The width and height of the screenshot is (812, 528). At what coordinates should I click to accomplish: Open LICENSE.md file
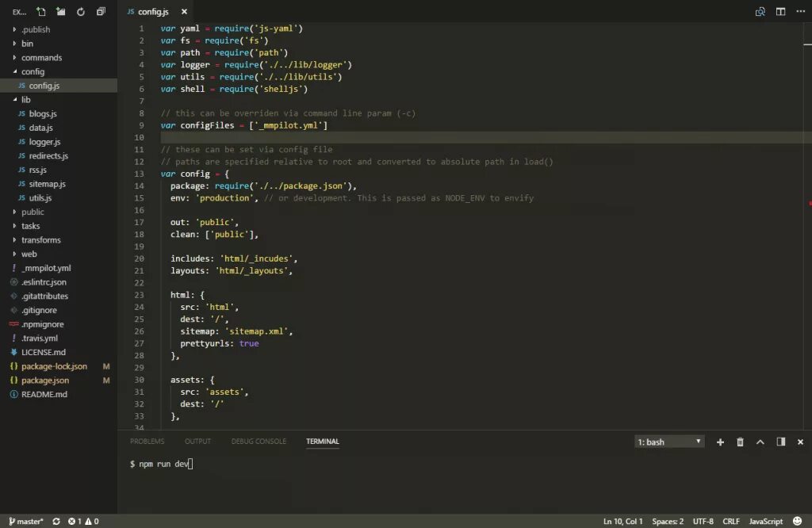coord(59,352)
